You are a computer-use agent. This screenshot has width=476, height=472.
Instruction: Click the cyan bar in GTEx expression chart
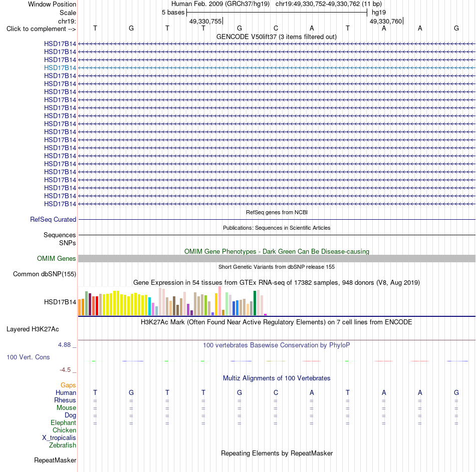(x=150, y=306)
